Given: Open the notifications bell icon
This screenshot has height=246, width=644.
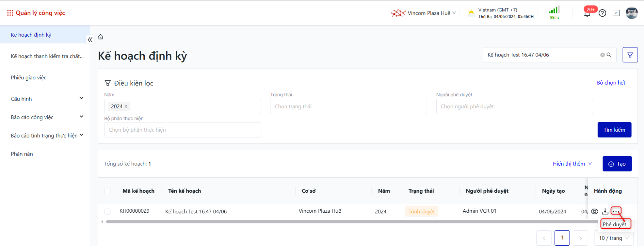Looking at the screenshot, I should pos(587,14).
